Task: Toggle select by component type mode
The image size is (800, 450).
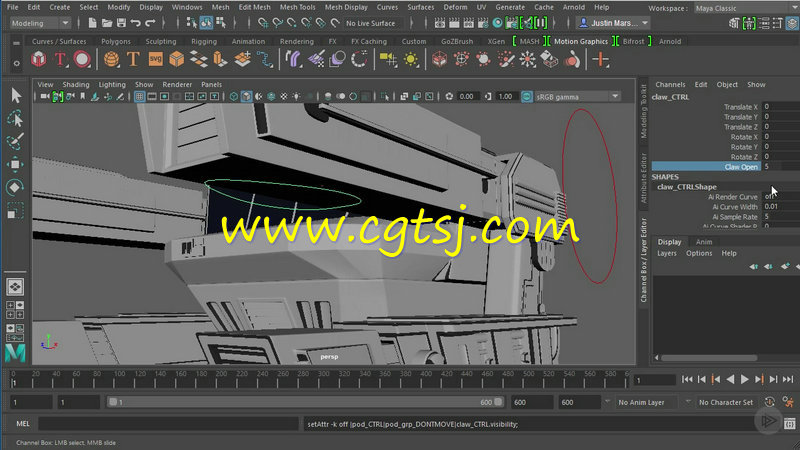Action: (x=221, y=23)
